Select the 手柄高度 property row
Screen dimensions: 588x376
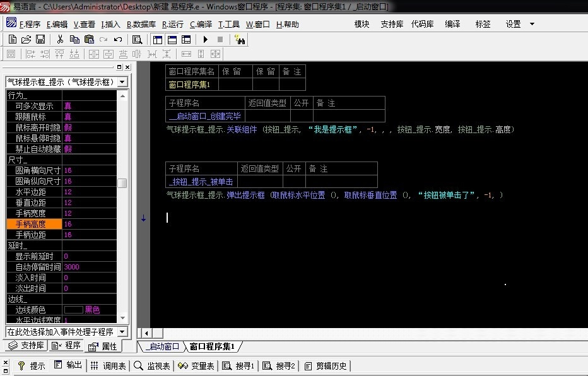pyautogui.click(x=62, y=224)
